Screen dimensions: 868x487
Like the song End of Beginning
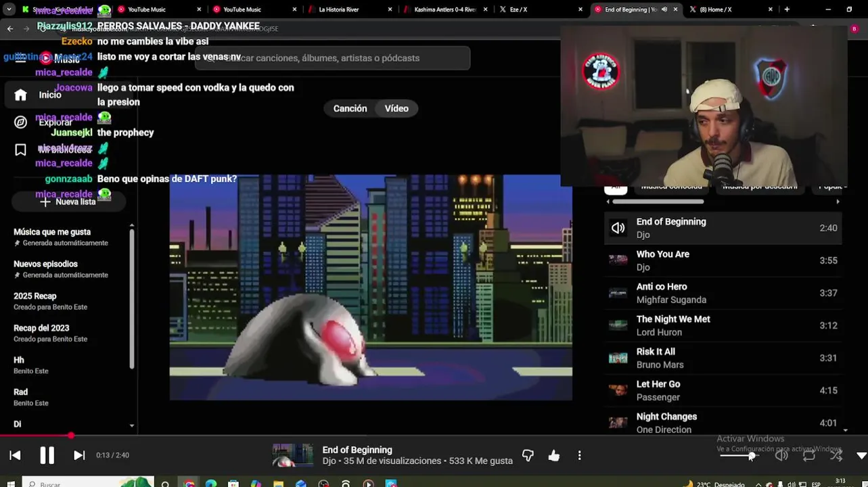tap(554, 456)
